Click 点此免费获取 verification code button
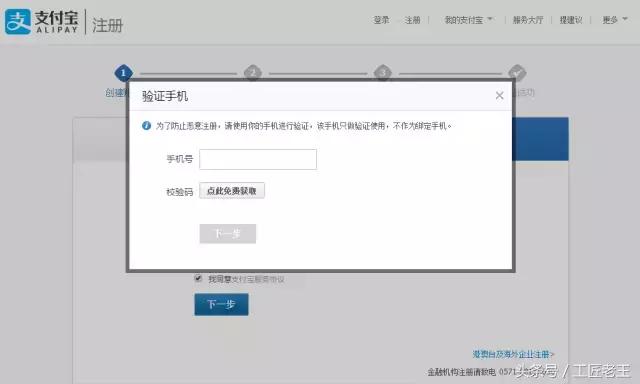 (x=232, y=191)
